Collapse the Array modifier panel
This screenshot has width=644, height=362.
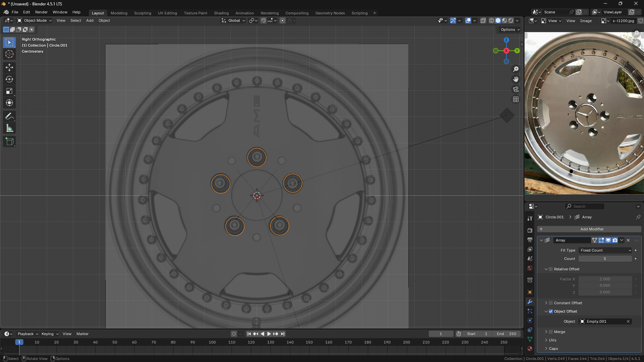click(541, 240)
